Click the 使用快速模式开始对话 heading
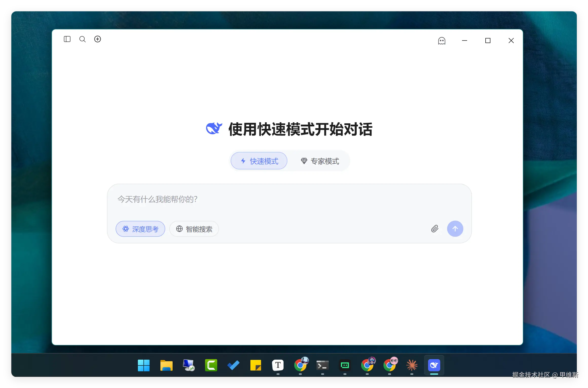 (x=300, y=129)
